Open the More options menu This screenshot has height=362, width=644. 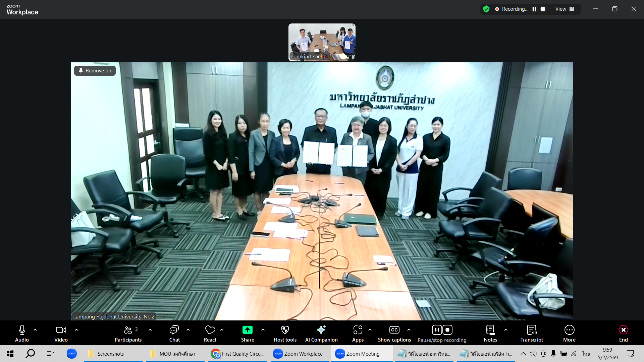point(569,330)
